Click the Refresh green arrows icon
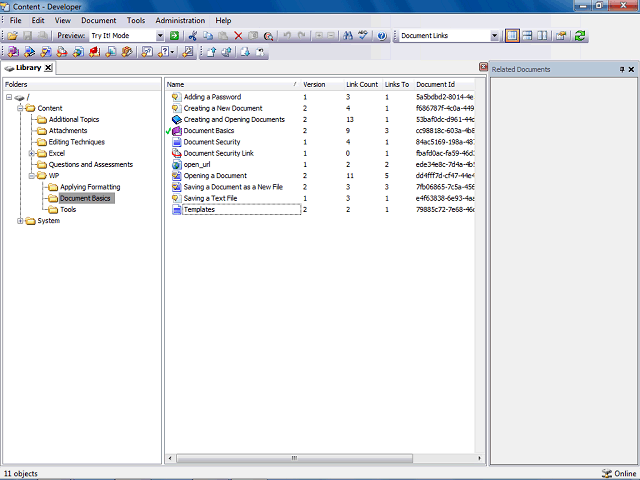The height and width of the screenshot is (480, 640). 580,36
